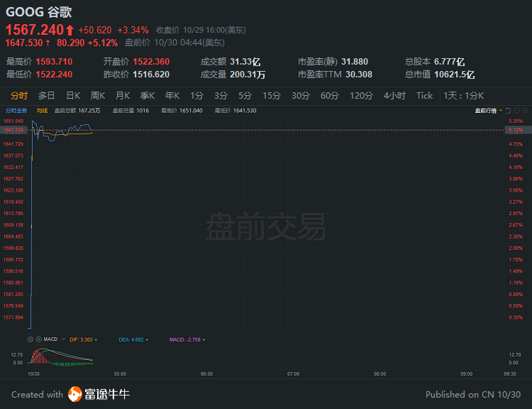Click the MACD indicator name label
The width and height of the screenshot is (532, 409).
tap(50, 339)
